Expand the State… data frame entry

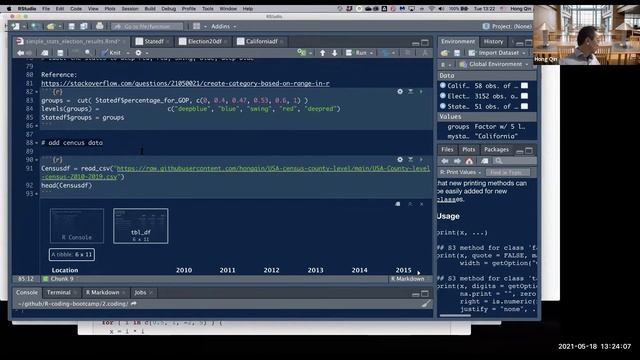443,106
